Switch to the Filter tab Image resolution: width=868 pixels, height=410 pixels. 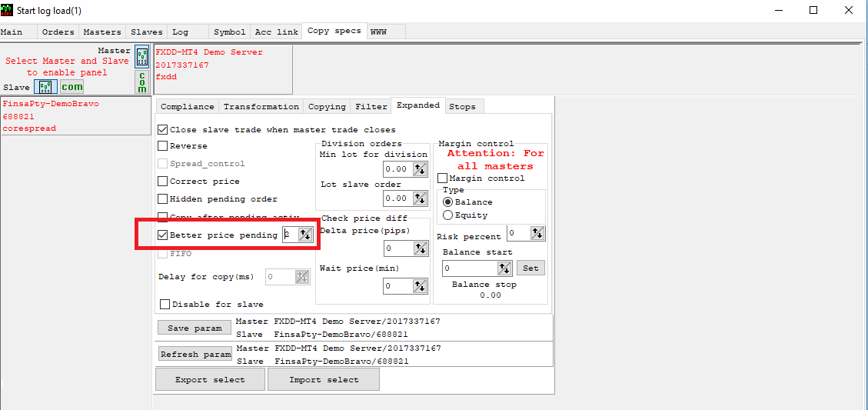(371, 107)
